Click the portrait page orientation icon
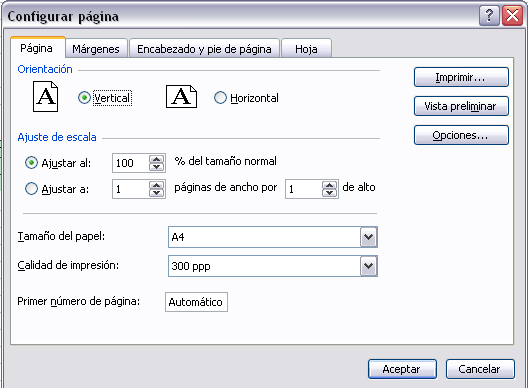 [45, 96]
